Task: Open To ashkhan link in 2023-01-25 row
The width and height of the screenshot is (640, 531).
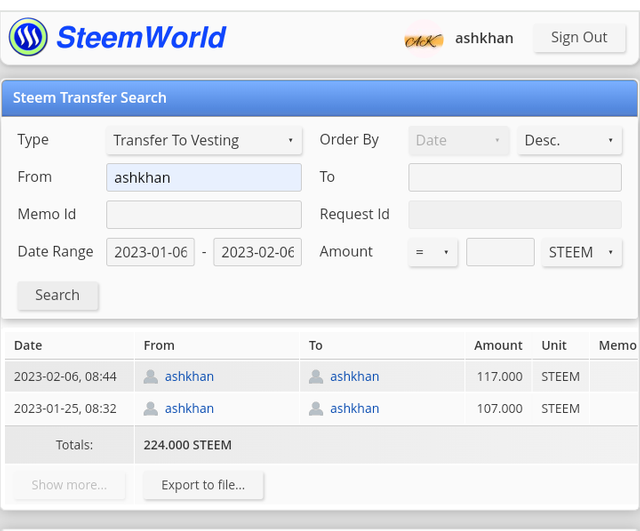Action: point(355,409)
